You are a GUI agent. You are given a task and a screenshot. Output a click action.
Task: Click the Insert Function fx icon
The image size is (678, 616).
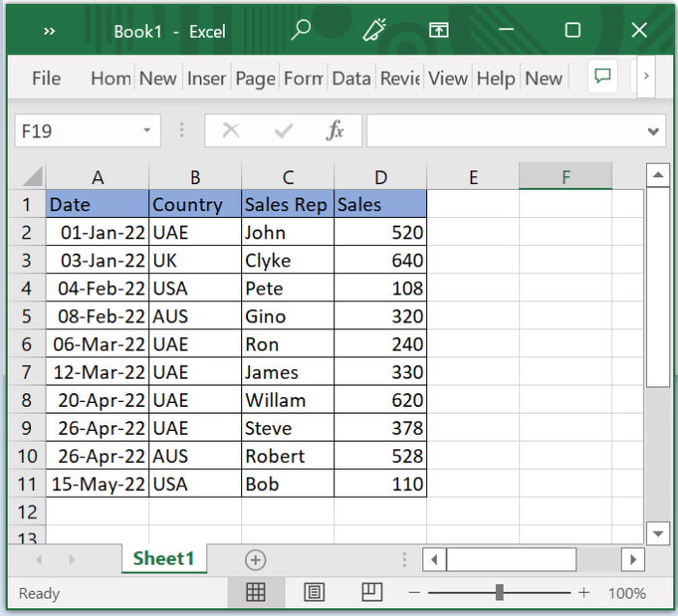point(335,131)
